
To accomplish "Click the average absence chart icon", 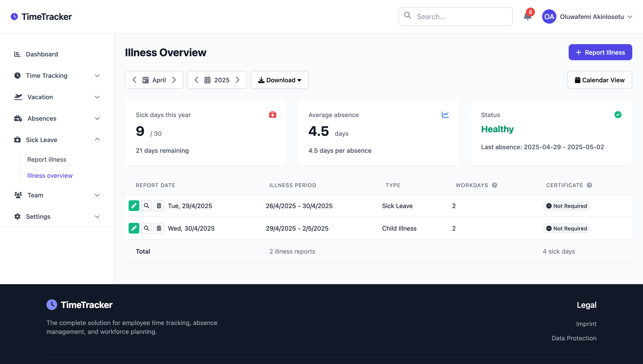I will coord(445,115).
